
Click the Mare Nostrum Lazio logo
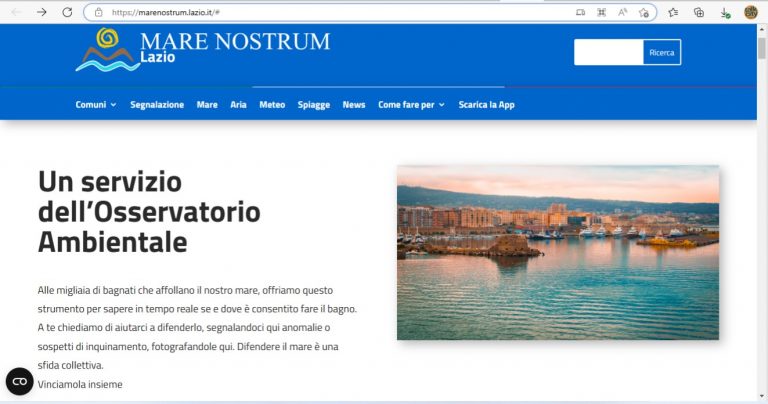click(x=108, y=49)
